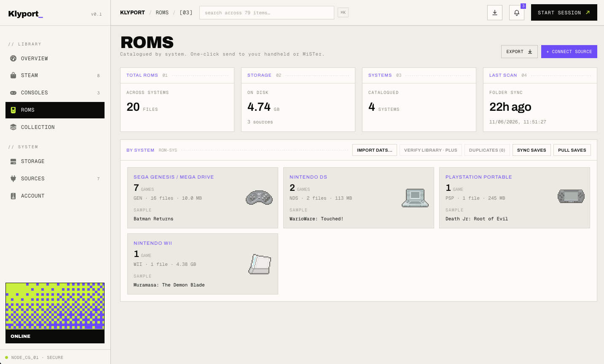Open the Storage page
The image size is (604, 364).
click(x=55, y=161)
